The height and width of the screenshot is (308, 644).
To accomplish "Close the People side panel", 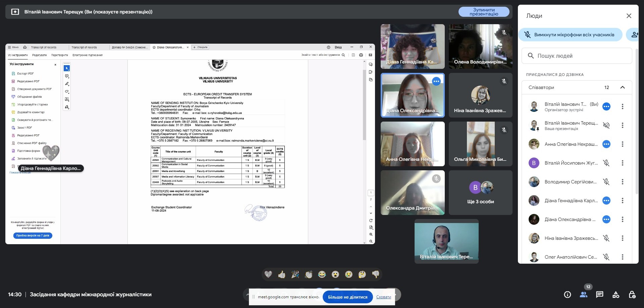I will (x=629, y=16).
